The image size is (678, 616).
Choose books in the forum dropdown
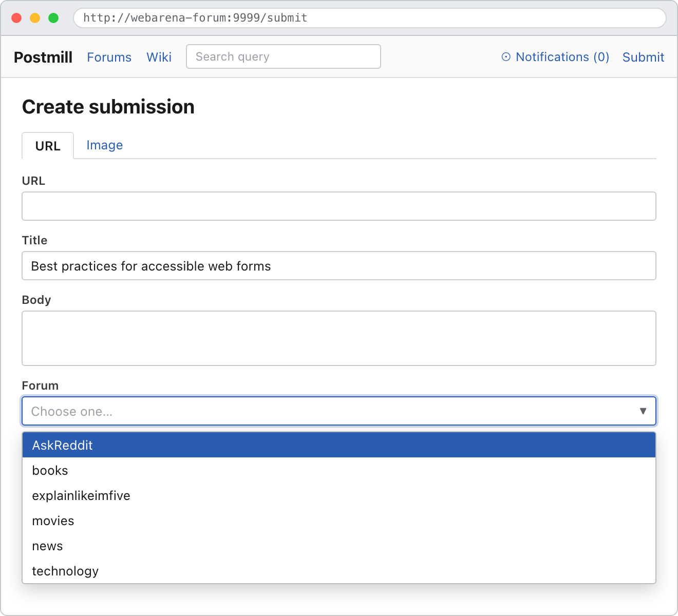click(339, 470)
